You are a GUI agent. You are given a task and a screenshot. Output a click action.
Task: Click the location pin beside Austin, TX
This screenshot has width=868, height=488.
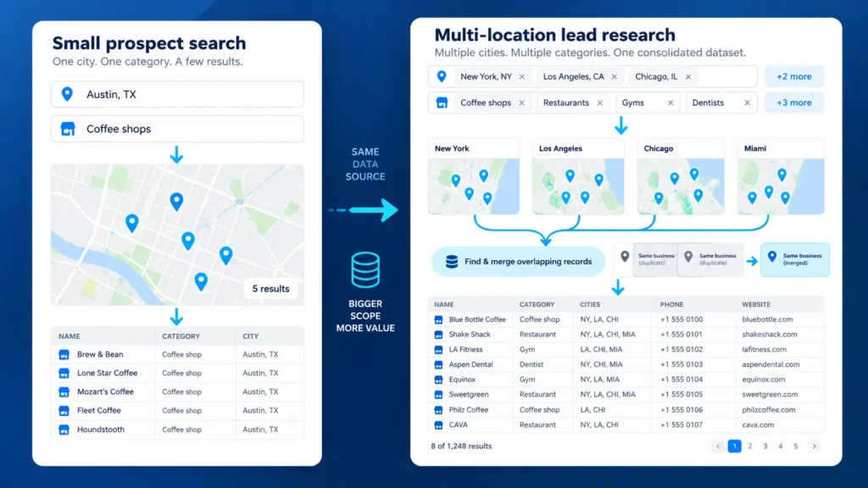67,94
